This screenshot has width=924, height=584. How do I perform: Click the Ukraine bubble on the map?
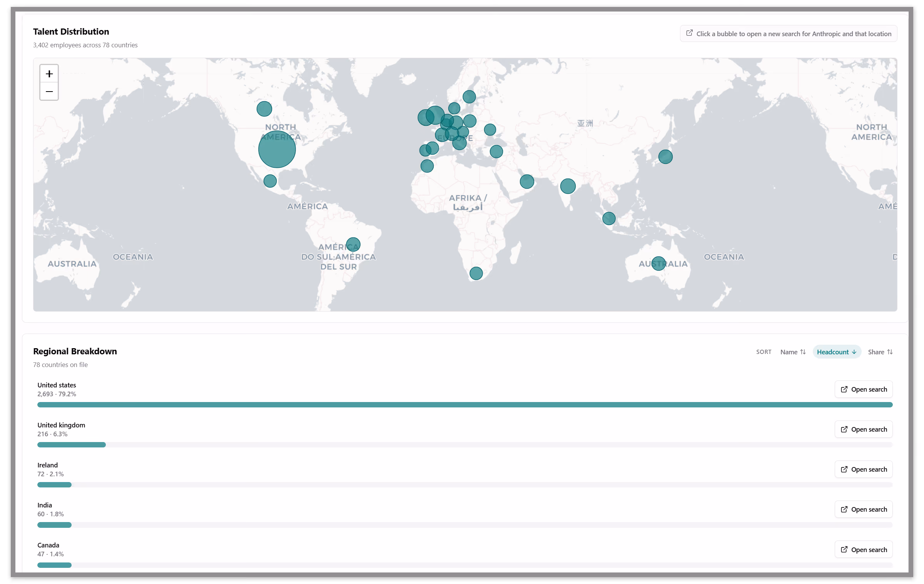click(x=490, y=130)
